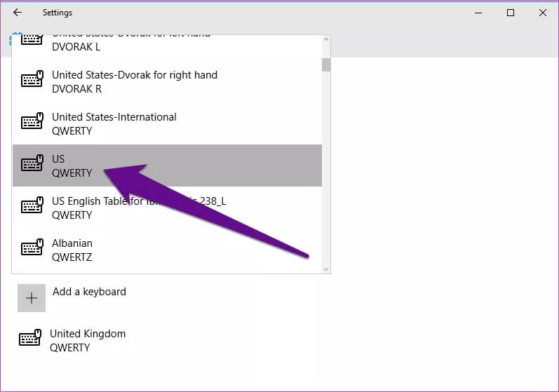Image resolution: width=559 pixels, height=392 pixels.
Task: Click the list scrollbar up arrow
Action: pos(326,39)
